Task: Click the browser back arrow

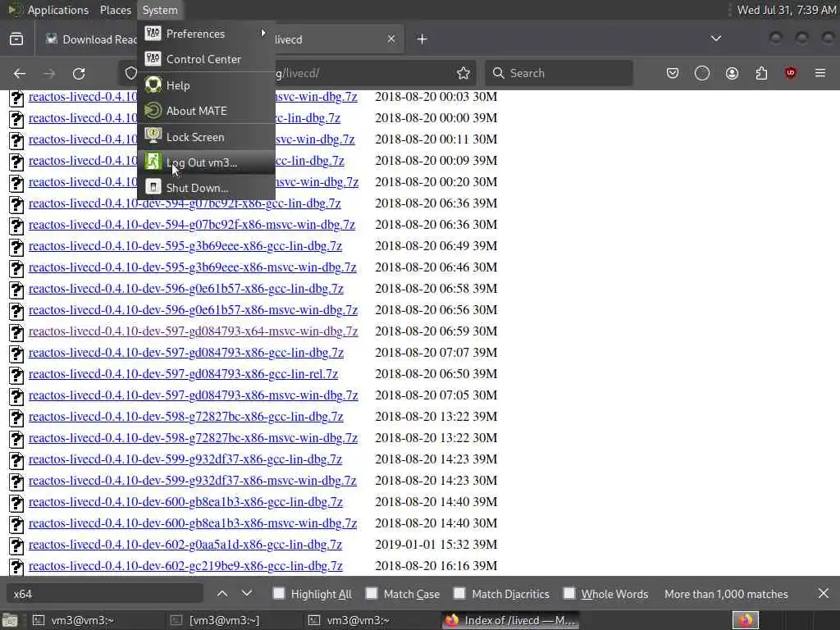Action: coord(20,73)
